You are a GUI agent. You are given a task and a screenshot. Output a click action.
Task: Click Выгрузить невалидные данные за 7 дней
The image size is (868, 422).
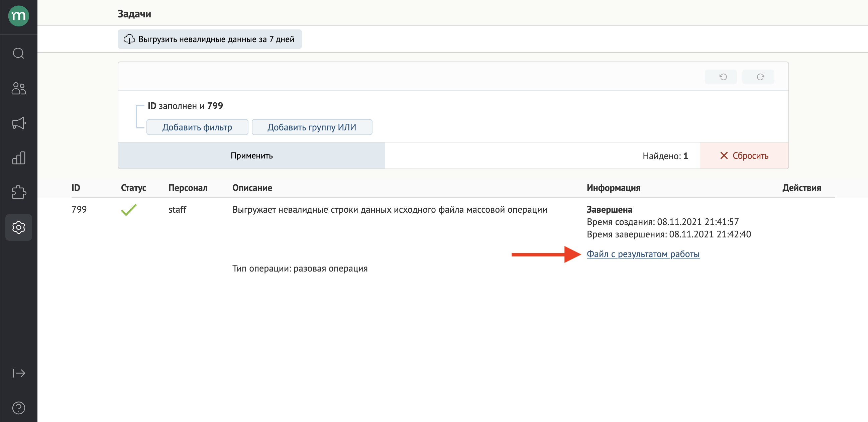click(x=210, y=39)
